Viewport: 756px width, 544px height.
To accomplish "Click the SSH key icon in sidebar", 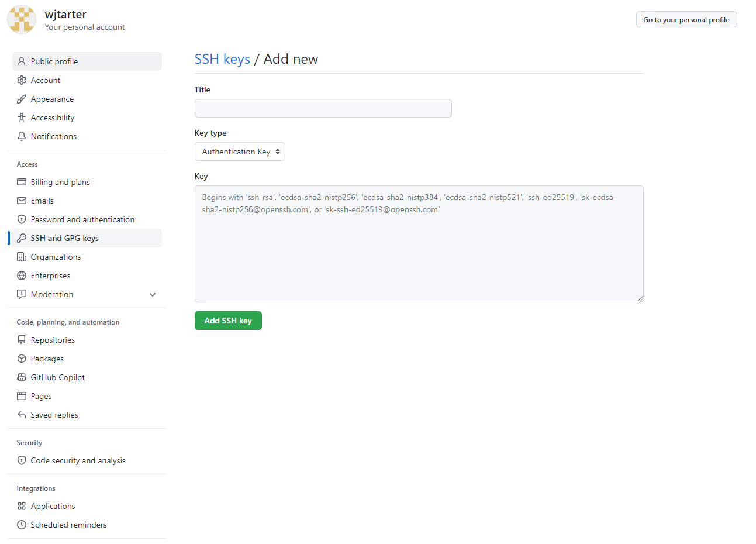I will 22,238.
